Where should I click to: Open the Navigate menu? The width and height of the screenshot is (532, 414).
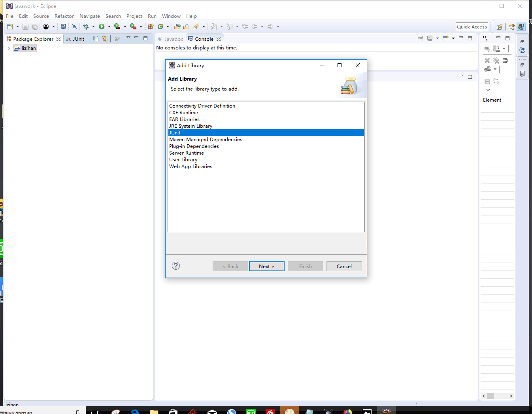tap(90, 16)
